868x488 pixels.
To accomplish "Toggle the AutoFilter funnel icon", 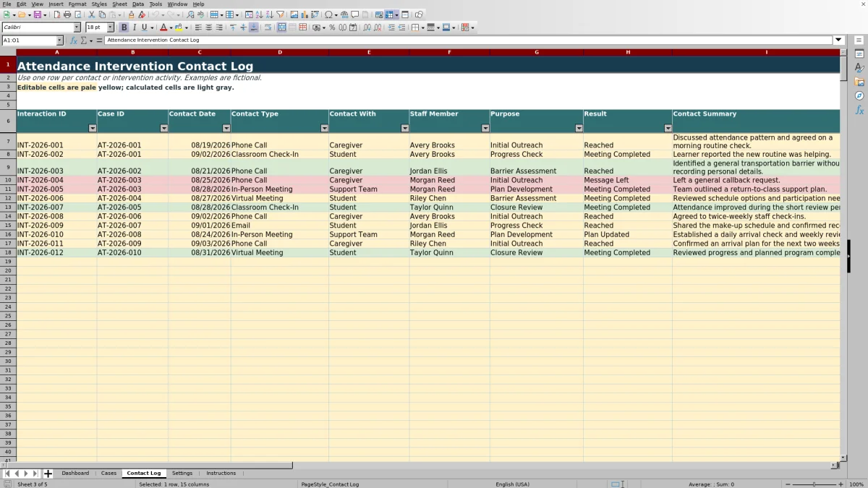I will coord(280,14).
